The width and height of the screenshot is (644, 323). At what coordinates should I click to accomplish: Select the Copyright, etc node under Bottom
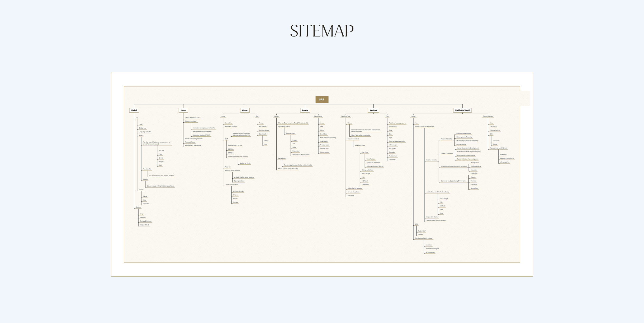145,225
